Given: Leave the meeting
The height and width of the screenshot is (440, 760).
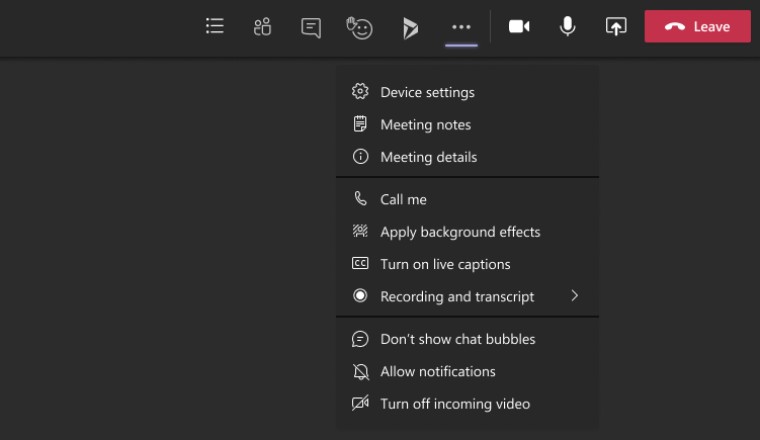Looking at the screenshot, I should coord(697,27).
